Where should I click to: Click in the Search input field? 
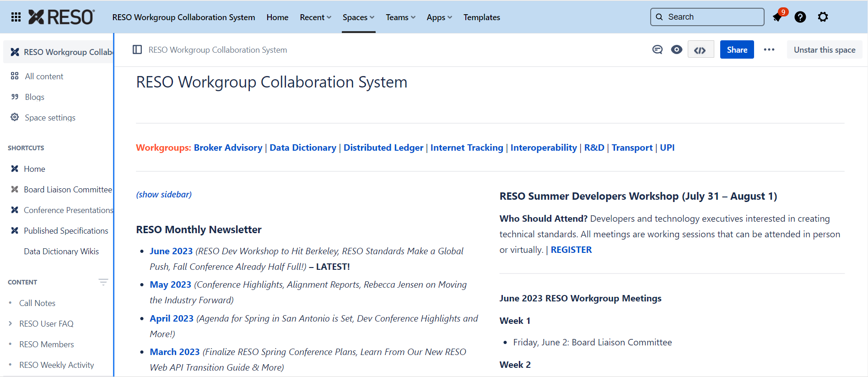coord(707,17)
